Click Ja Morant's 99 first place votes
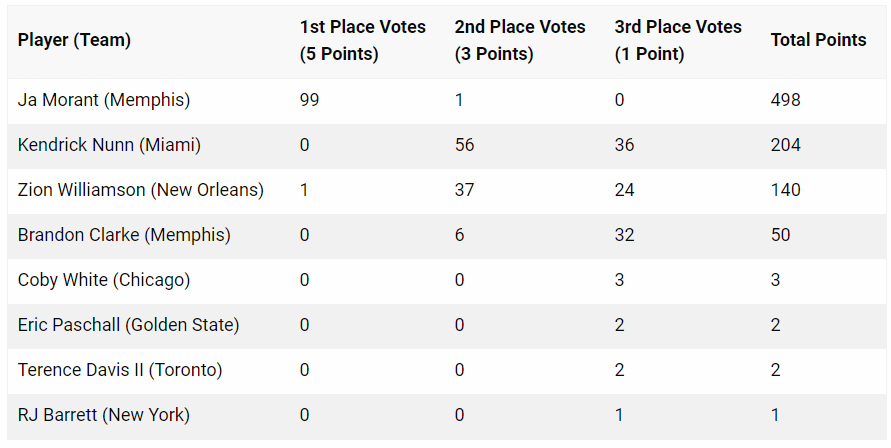 click(310, 100)
